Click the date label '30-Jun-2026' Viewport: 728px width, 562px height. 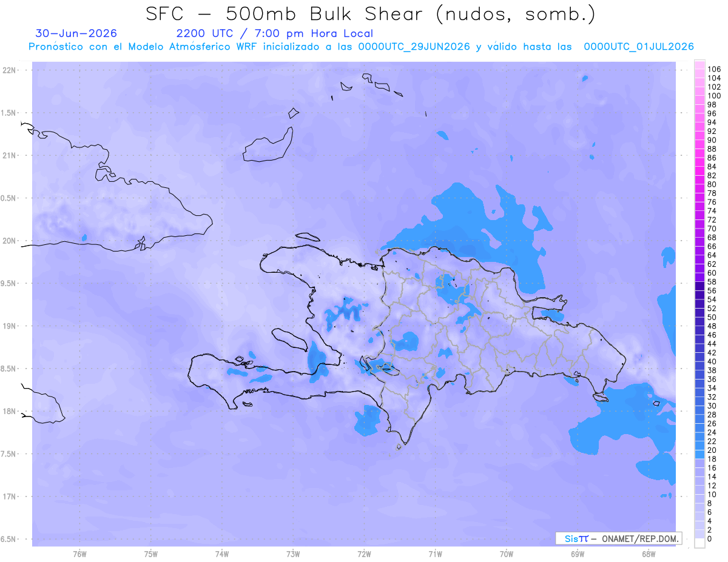[76, 33]
